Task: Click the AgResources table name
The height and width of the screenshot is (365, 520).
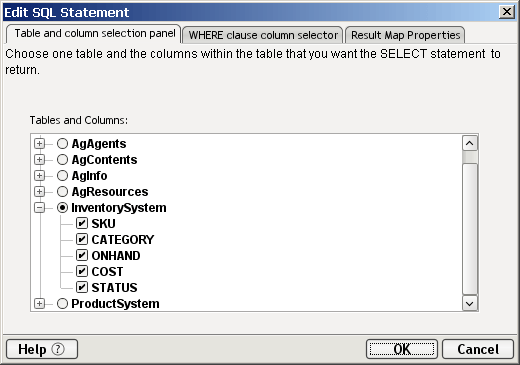Action: tap(110, 192)
